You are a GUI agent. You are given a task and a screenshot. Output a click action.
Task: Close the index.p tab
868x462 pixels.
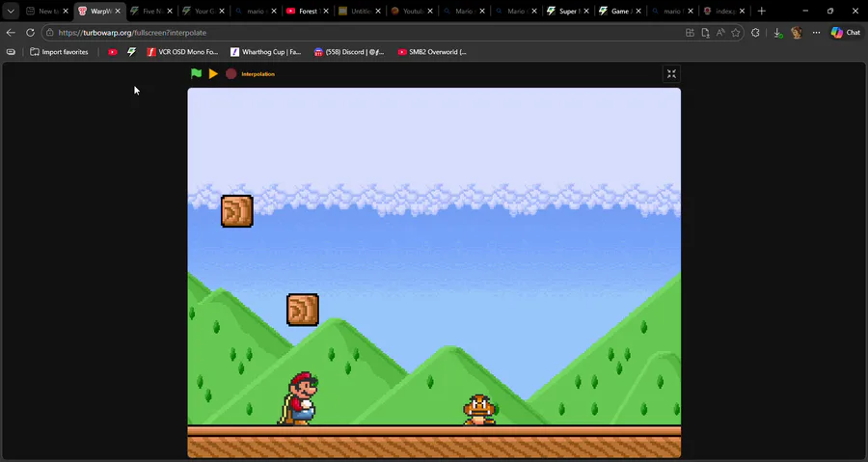(x=743, y=11)
